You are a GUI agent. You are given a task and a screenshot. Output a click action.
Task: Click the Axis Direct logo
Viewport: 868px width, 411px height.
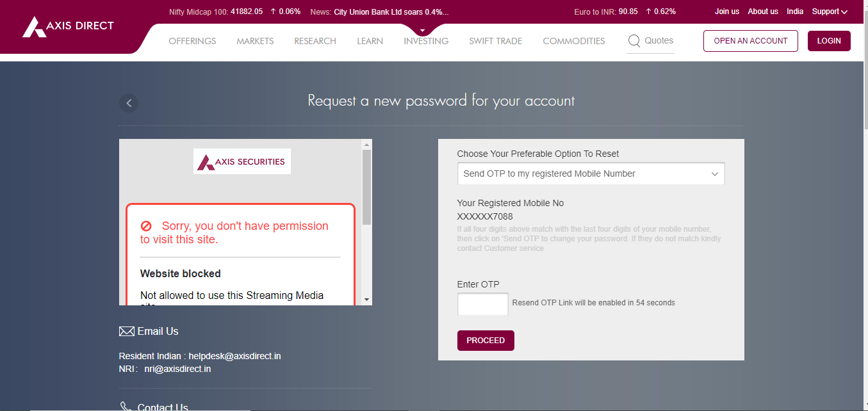pos(68,26)
